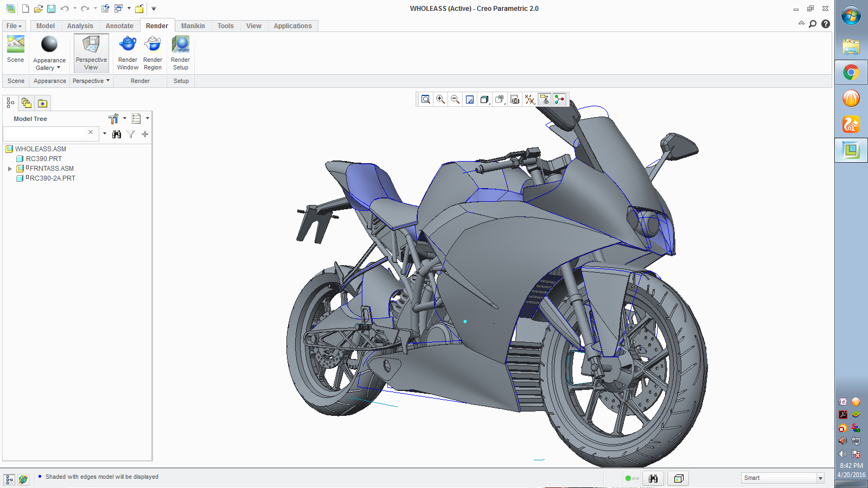Open Render Setup dialog
The width and height of the screenshot is (868, 488).
pos(181,53)
